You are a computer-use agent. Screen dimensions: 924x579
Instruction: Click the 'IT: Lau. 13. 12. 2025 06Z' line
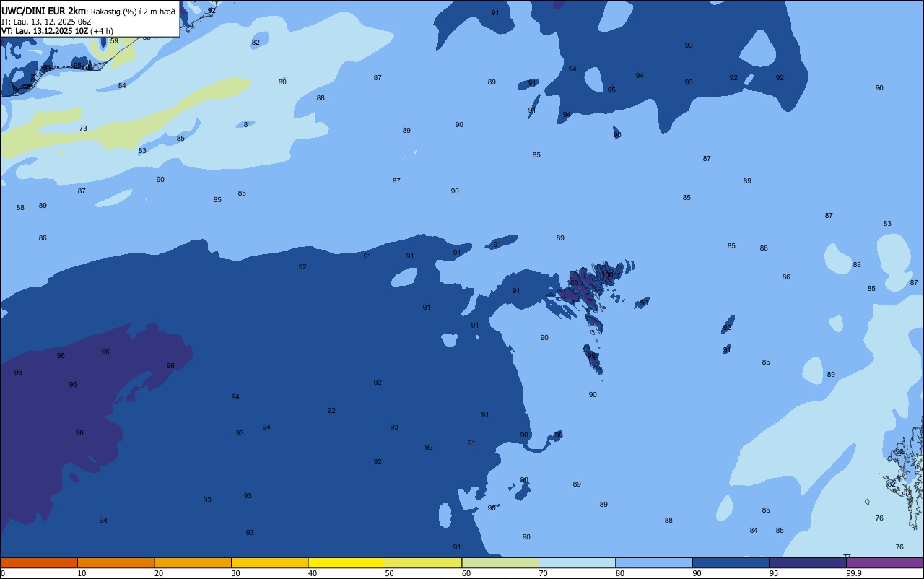(x=46, y=21)
